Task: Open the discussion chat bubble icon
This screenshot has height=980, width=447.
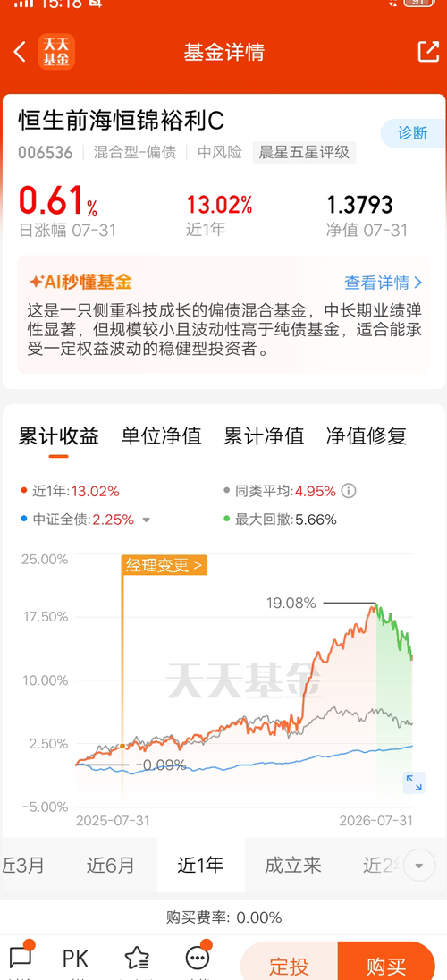Action: tap(21, 957)
